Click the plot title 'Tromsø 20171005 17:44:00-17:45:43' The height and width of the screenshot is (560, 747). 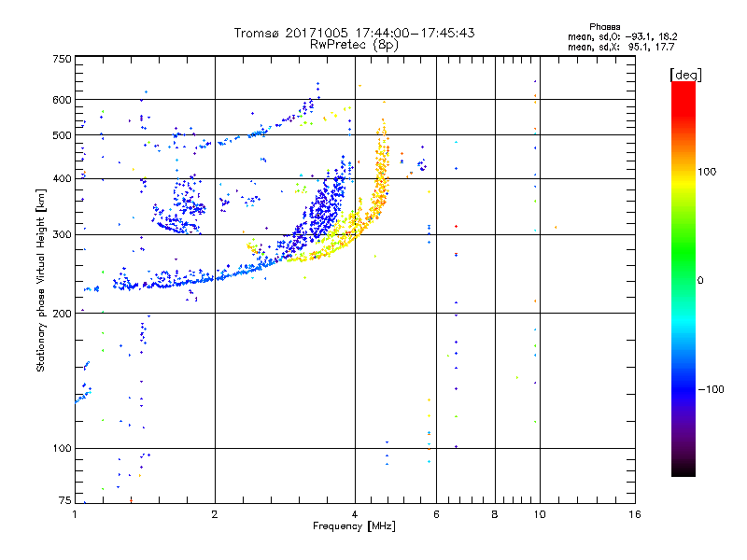tap(354, 33)
